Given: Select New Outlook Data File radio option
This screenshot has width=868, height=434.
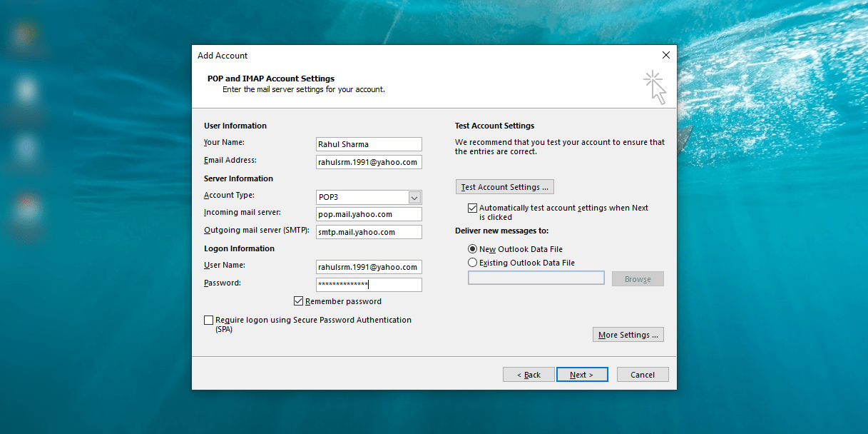Looking at the screenshot, I should click(472, 249).
